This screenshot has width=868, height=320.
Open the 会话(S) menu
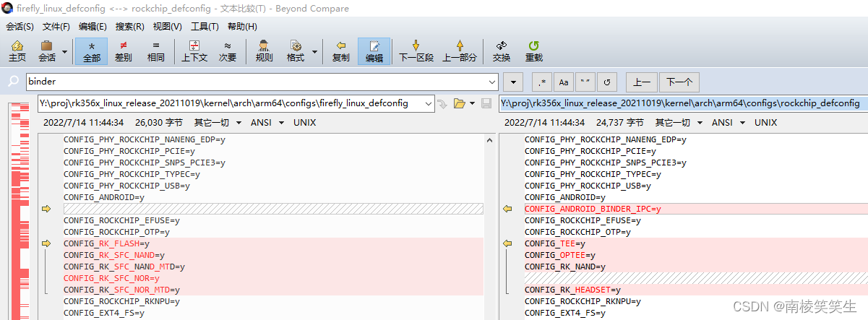pos(20,27)
